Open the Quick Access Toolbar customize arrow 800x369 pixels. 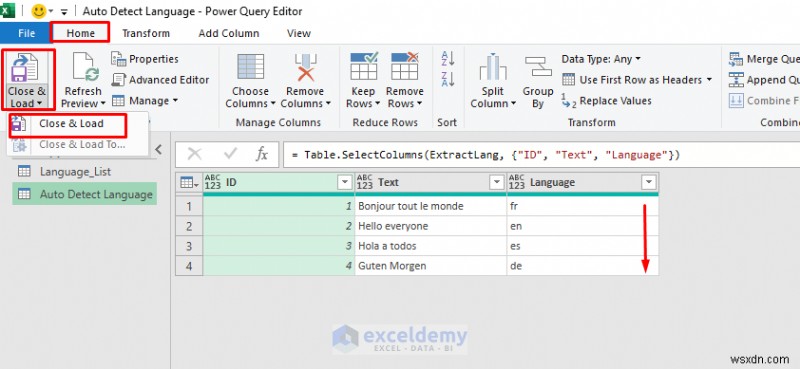point(64,12)
